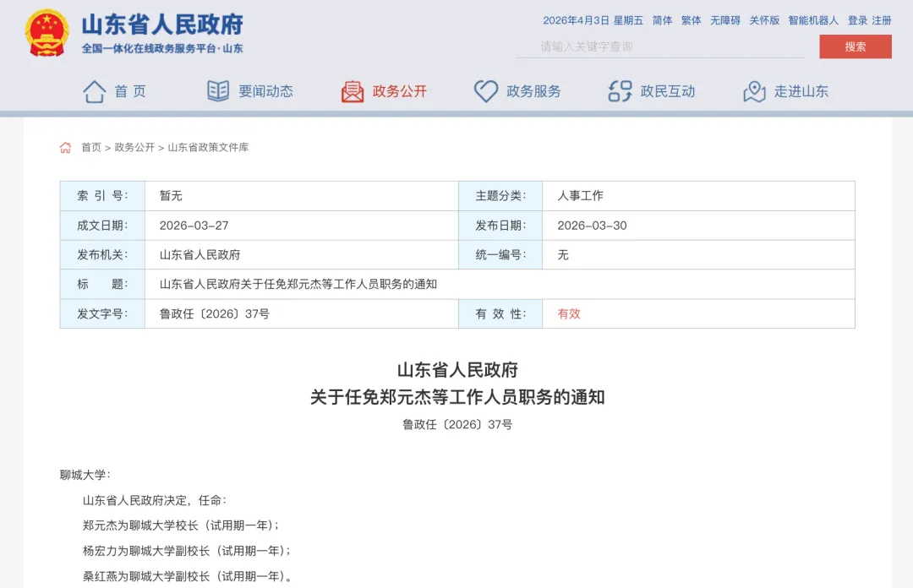This screenshot has height=588, width=913.
Task: Click the heart-shaped 政务服务 icon
Action: pyautogui.click(x=485, y=91)
